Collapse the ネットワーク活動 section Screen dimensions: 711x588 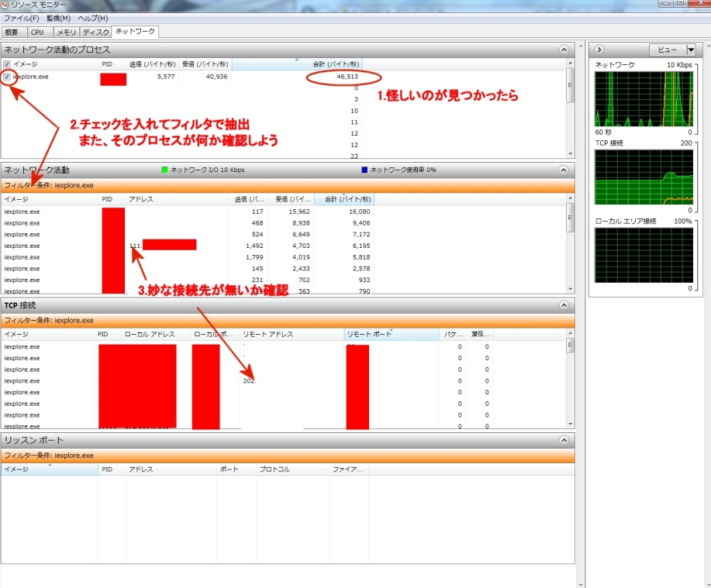pos(564,170)
